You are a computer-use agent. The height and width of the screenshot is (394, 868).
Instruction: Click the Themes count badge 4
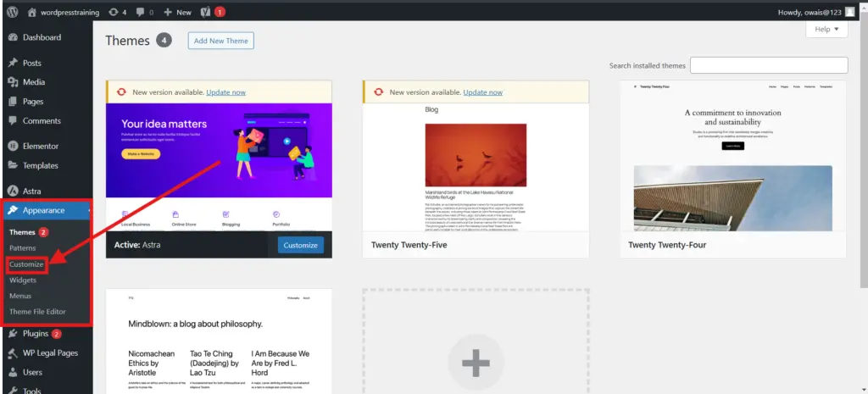pos(164,41)
